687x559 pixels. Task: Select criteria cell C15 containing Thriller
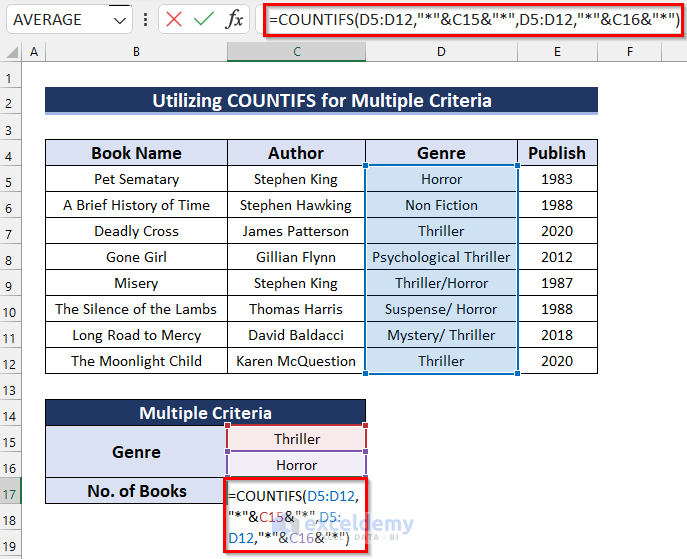click(x=296, y=439)
